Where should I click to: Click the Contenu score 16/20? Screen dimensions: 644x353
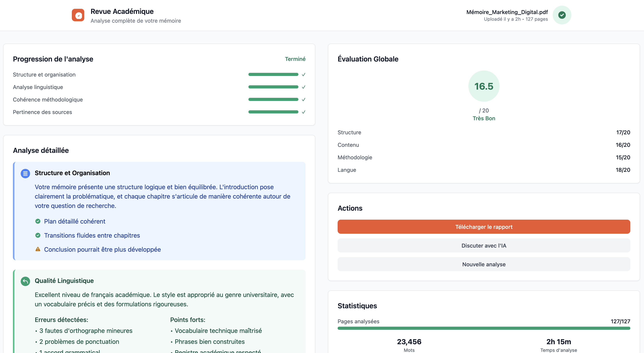[x=623, y=145]
